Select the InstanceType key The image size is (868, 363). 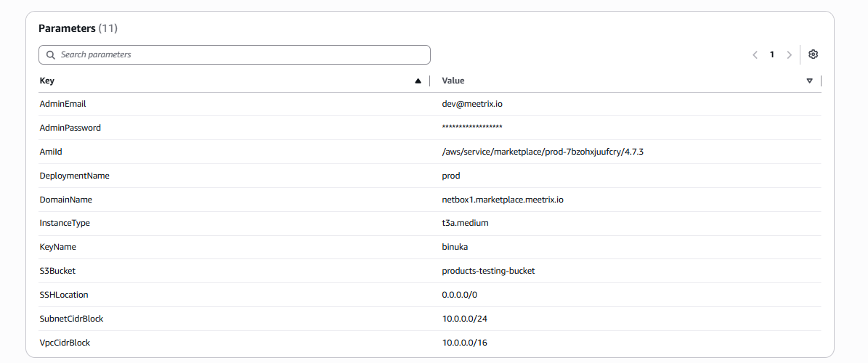(x=65, y=224)
